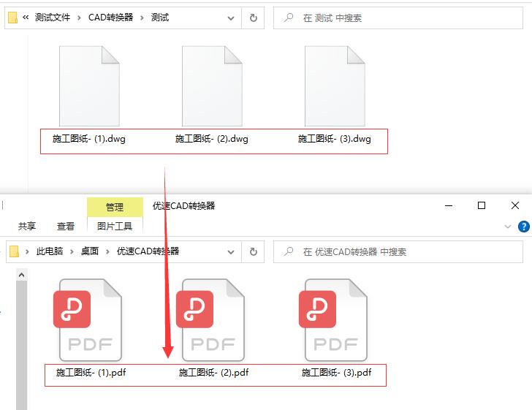The image size is (532, 410).
Task: Select the 施工图纸- (1).dwg file icon
Action: (89, 86)
